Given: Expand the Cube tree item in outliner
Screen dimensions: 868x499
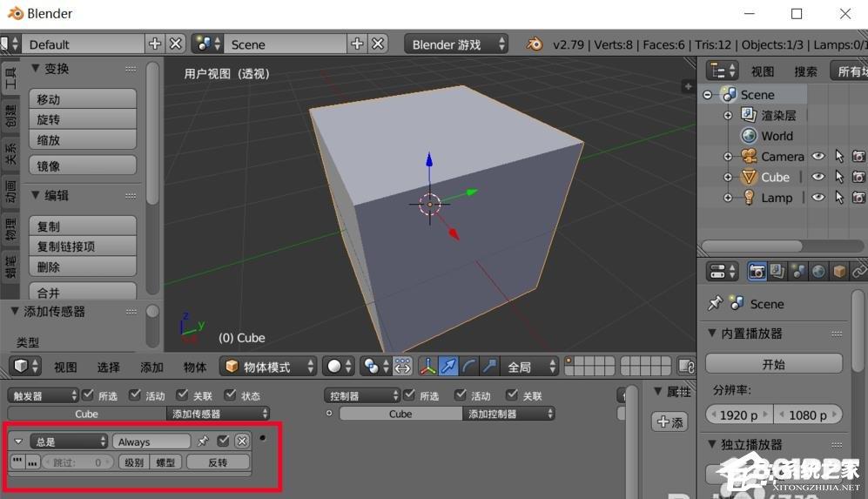Looking at the screenshot, I should (x=728, y=178).
